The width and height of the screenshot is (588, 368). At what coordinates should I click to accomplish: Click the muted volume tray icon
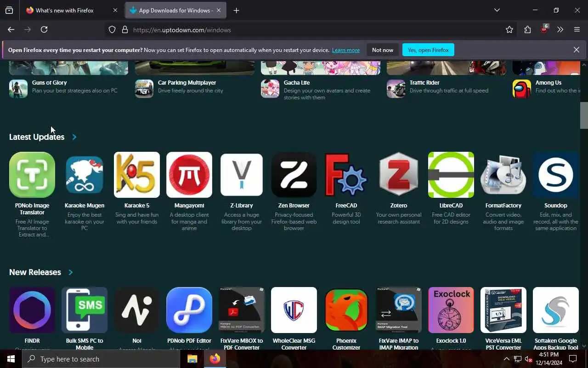[x=528, y=359]
